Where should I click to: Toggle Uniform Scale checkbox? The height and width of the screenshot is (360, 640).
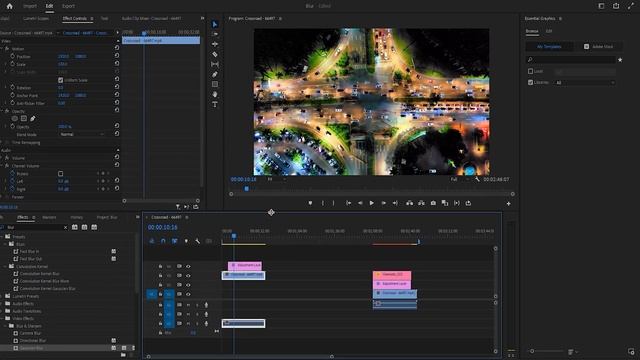click(60, 80)
